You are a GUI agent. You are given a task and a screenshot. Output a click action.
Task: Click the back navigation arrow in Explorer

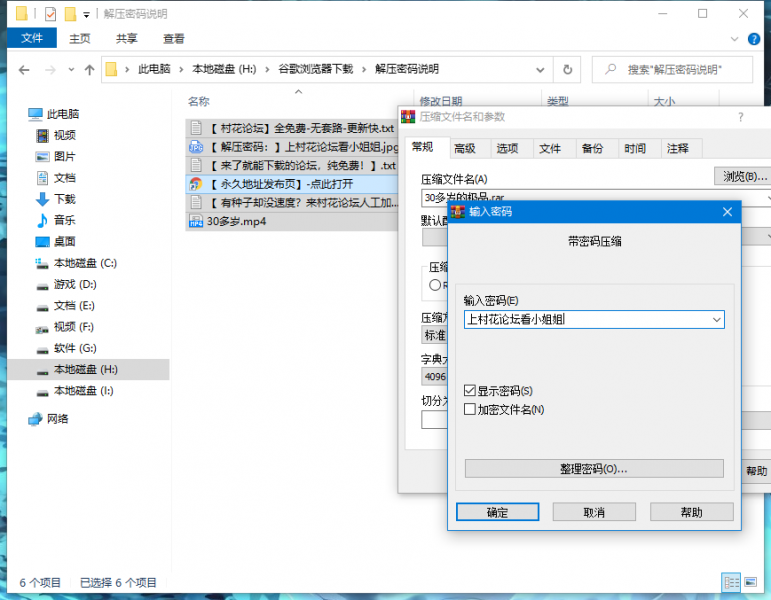[23, 70]
